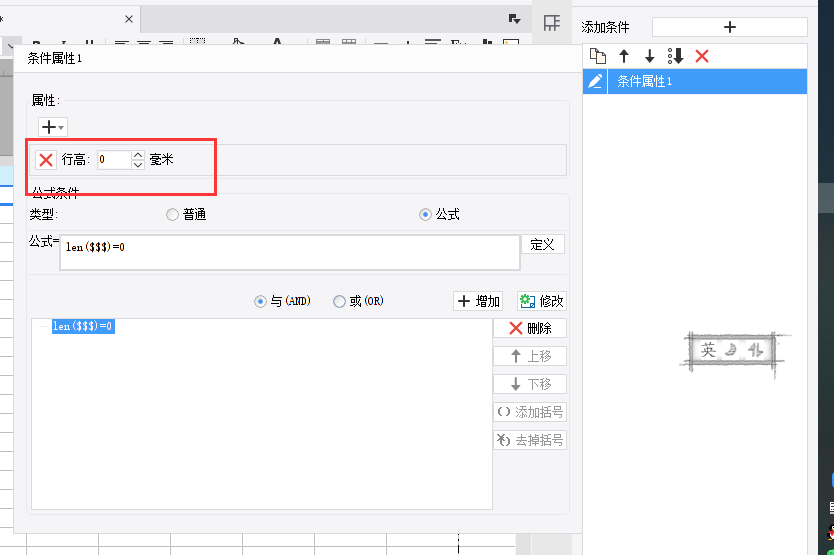The width and height of the screenshot is (834, 555).
Task: Add a new condition with plus button
Action: tap(730, 27)
